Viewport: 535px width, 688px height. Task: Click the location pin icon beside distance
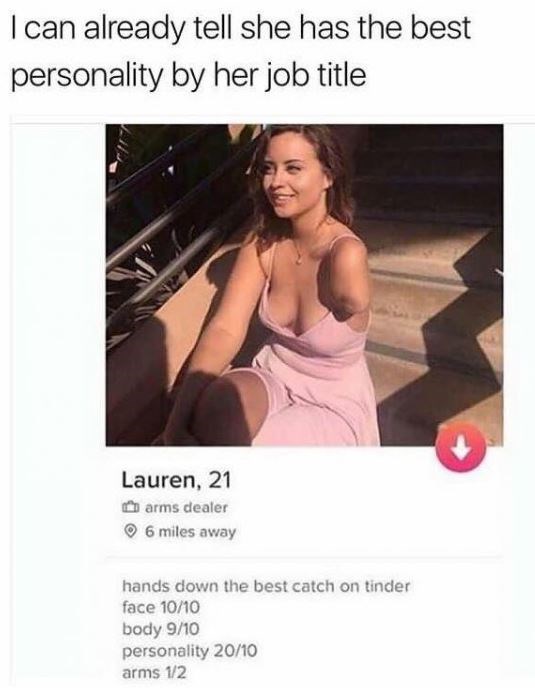point(129,532)
